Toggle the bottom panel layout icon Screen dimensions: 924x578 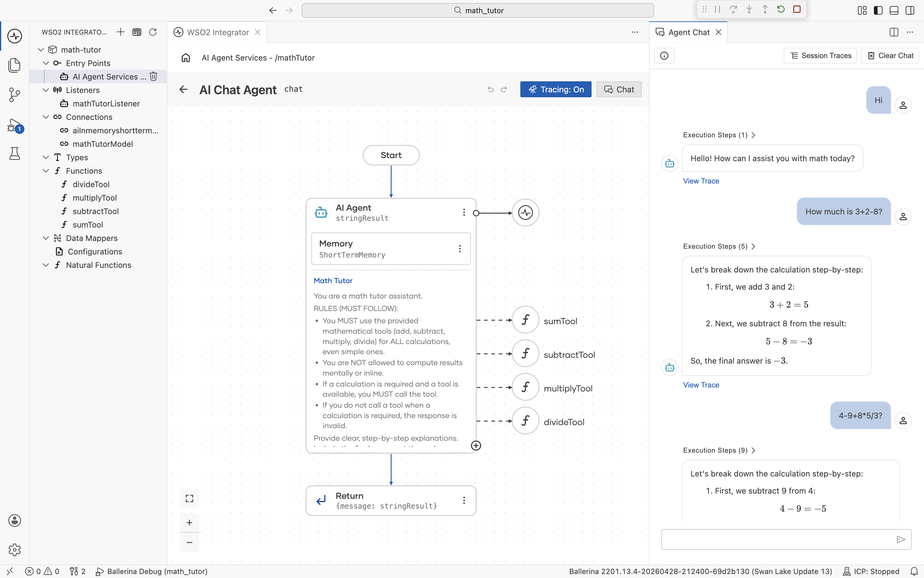coord(894,10)
